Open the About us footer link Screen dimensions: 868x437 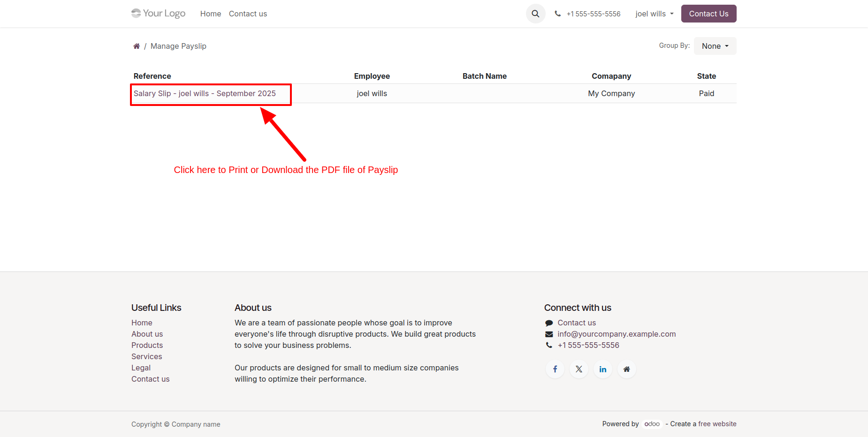pos(147,334)
